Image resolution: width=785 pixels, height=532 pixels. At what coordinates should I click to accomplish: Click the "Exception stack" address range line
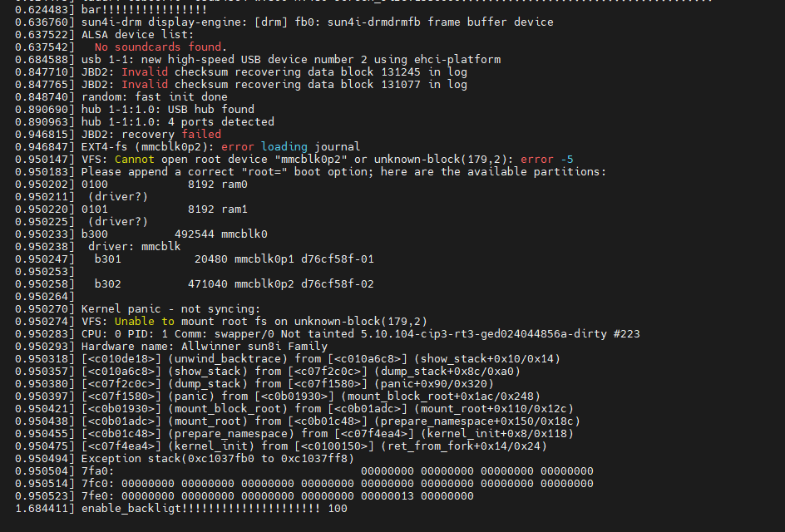tap(218, 459)
